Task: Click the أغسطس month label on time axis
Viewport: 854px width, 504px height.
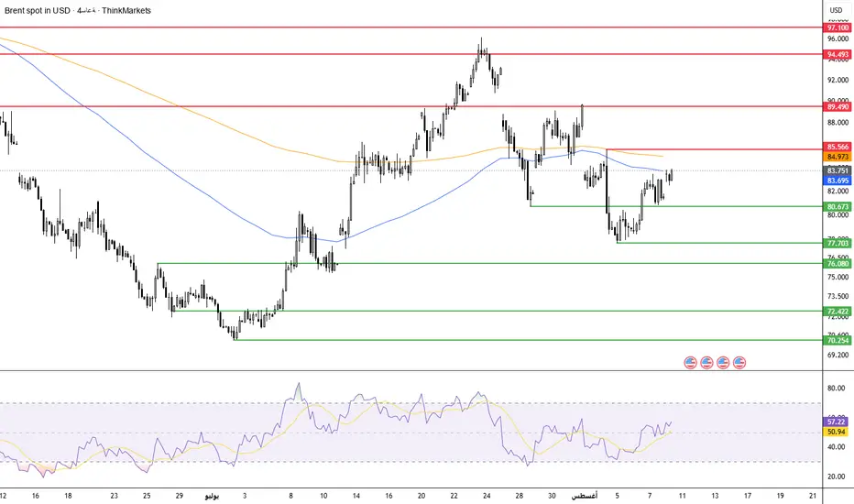Action: [585, 496]
